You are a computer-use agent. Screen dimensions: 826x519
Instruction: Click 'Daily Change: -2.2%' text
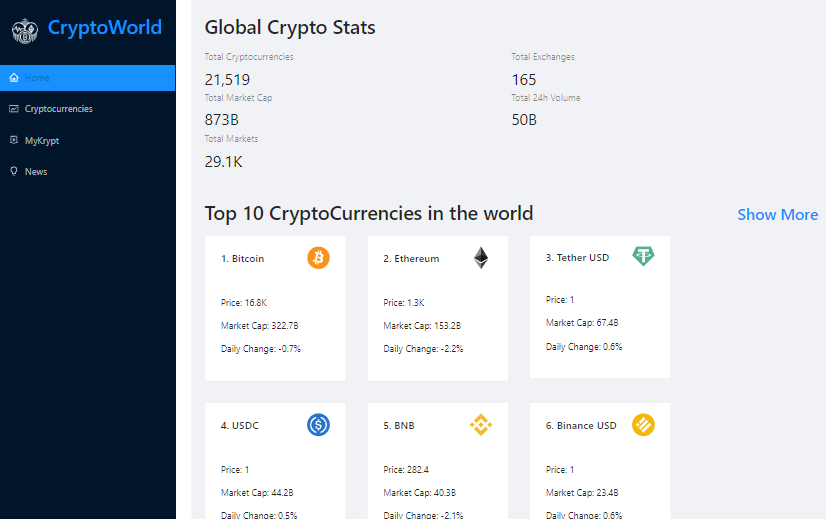click(423, 349)
